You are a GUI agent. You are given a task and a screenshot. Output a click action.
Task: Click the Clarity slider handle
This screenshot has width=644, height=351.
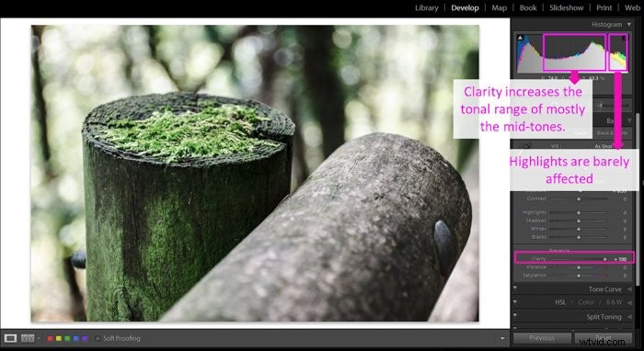click(x=604, y=259)
